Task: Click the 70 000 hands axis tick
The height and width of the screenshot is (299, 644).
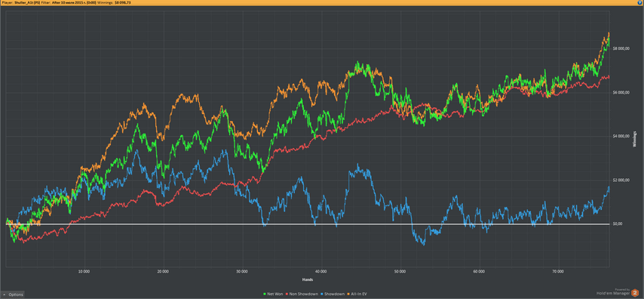Action: (x=558, y=272)
